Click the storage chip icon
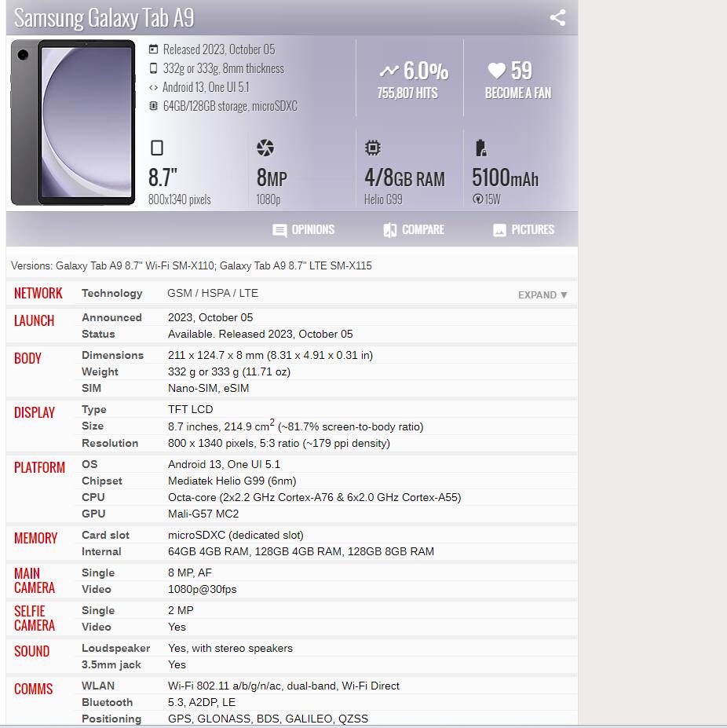Image resolution: width=727 pixels, height=728 pixels. point(153,106)
